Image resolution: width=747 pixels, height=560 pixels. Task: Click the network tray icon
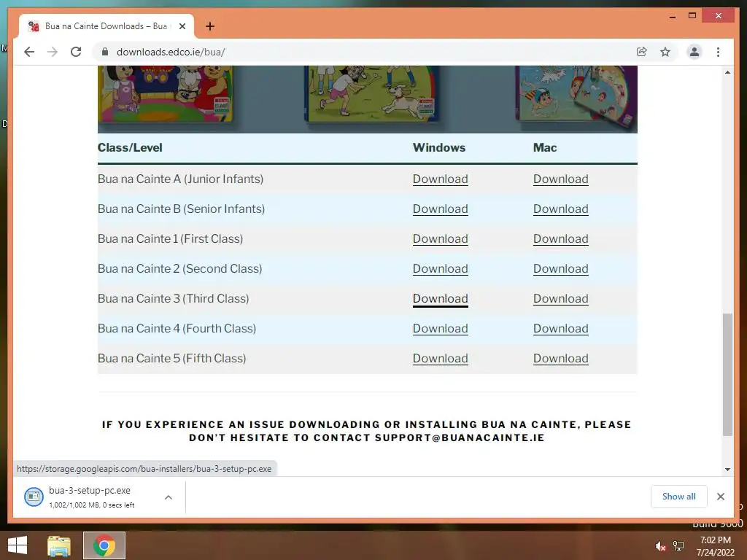pyautogui.click(x=678, y=546)
